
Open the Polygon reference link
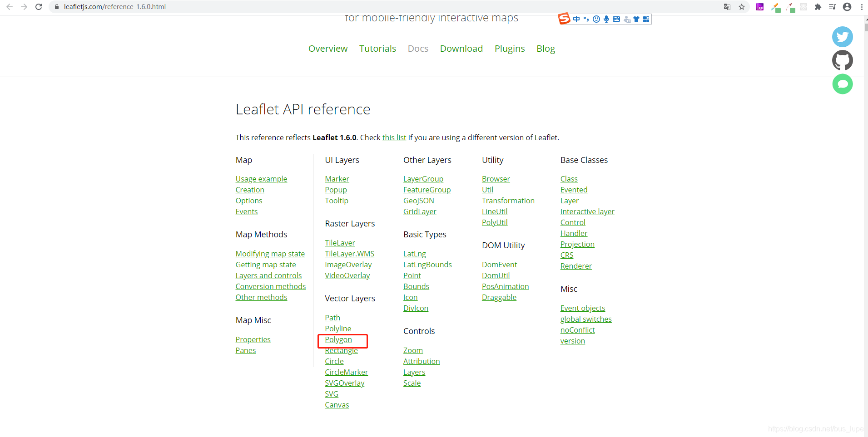(x=338, y=339)
